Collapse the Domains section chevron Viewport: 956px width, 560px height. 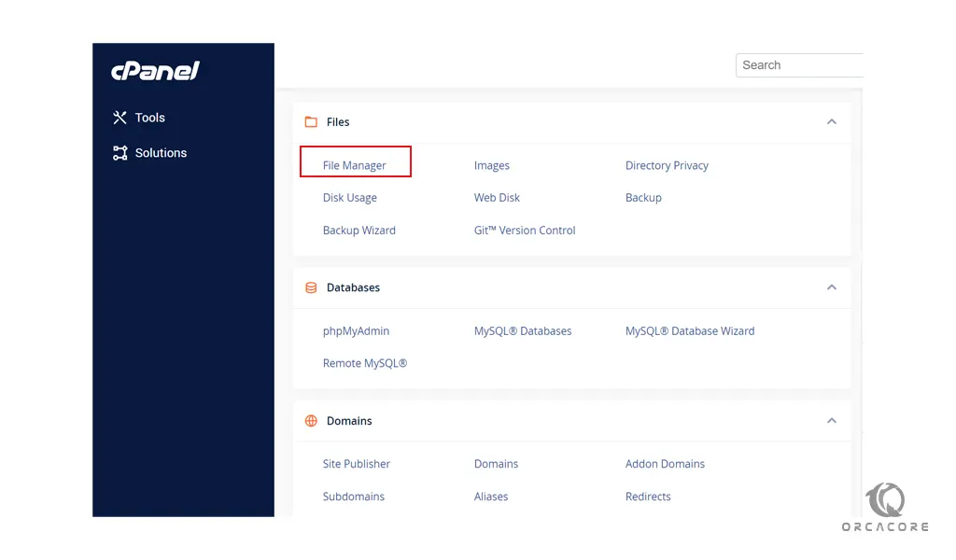coord(832,420)
